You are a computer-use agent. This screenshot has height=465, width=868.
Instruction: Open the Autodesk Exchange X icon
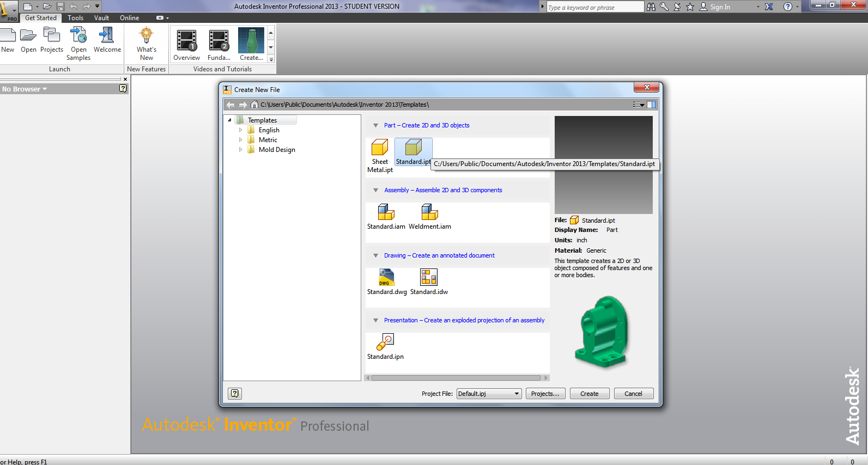tap(769, 7)
